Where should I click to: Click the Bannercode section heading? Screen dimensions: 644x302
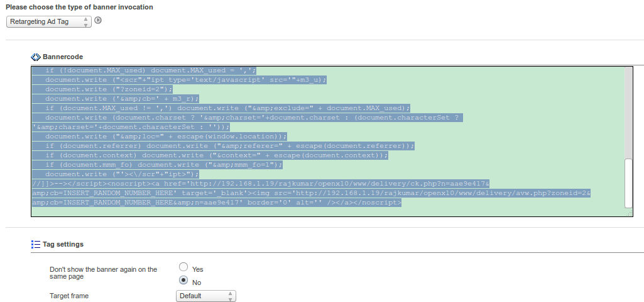click(63, 57)
